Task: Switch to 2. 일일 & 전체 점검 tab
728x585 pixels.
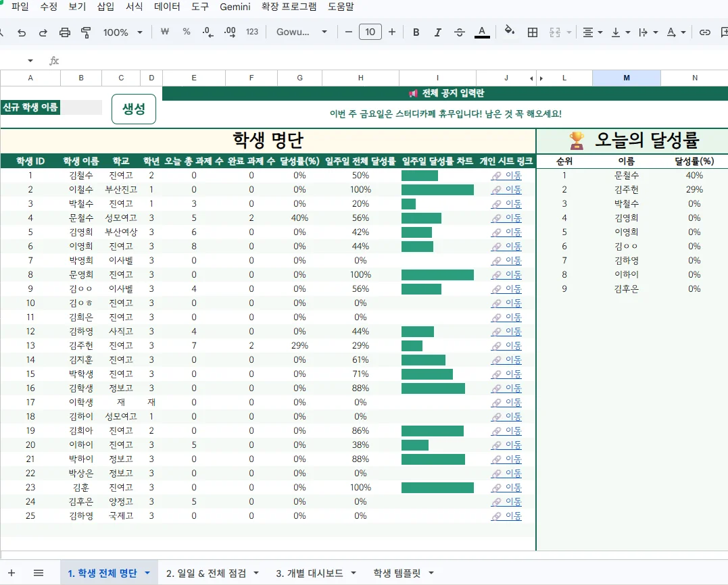Action: click(x=206, y=573)
